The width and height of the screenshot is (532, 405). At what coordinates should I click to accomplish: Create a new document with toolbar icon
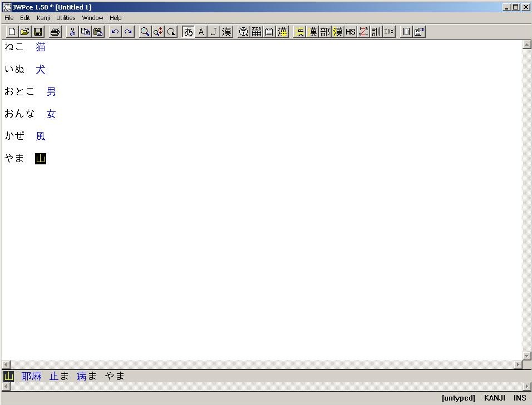(x=12, y=32)
